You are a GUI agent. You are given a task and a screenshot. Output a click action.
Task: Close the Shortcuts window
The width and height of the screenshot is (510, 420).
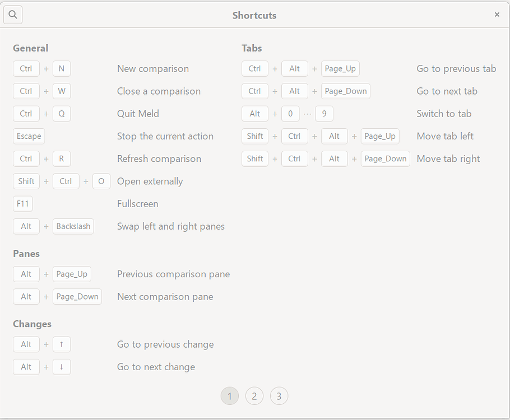[x=497, y=15]
